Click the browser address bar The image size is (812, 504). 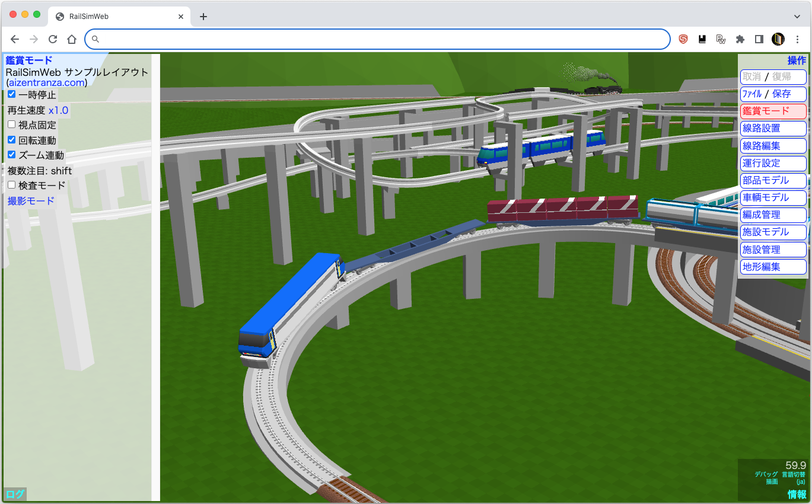coord(380,39)
